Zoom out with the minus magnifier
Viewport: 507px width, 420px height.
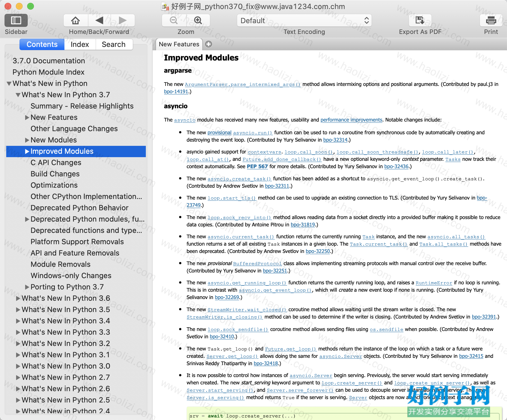point(174,20)
